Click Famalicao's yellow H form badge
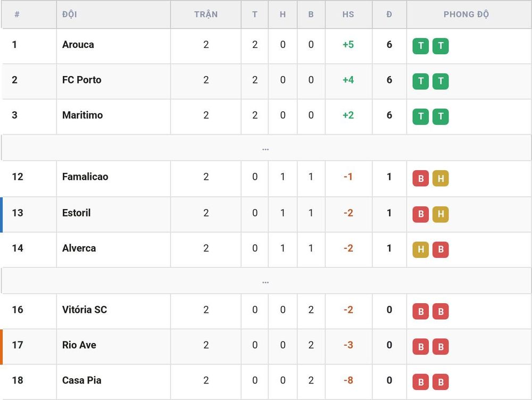This screenshot has height=400, width=532. click(x=440, y=178)
